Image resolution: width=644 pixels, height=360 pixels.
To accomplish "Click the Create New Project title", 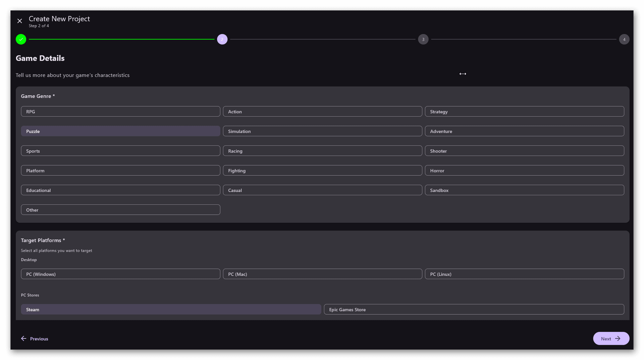I will point(59,19).
